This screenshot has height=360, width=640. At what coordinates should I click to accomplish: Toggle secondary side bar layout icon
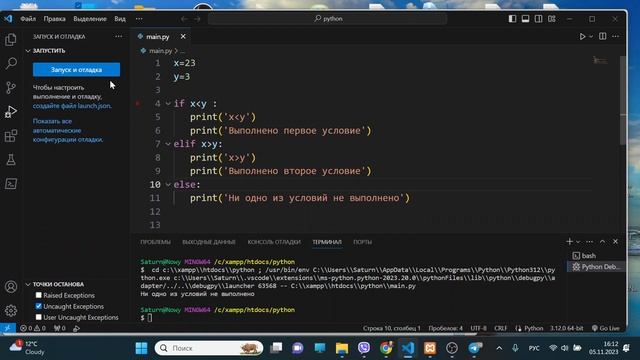pyautogui.click(x=538, y=19)
